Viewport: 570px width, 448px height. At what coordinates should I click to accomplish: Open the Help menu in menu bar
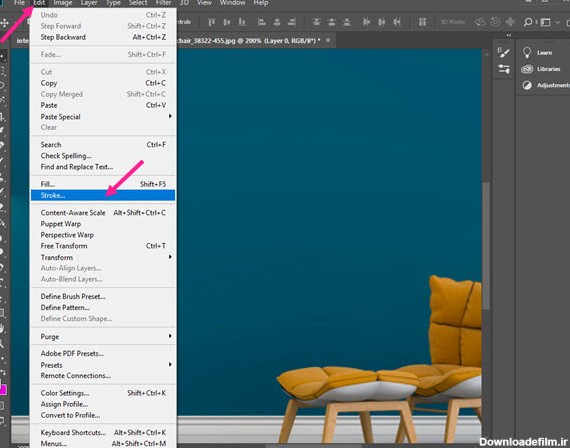click(261, 3)
